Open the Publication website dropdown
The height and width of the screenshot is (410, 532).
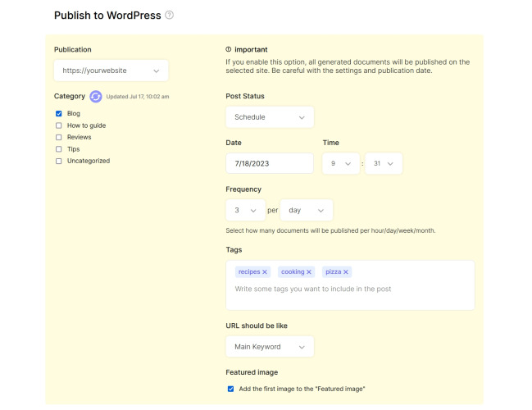111,71
